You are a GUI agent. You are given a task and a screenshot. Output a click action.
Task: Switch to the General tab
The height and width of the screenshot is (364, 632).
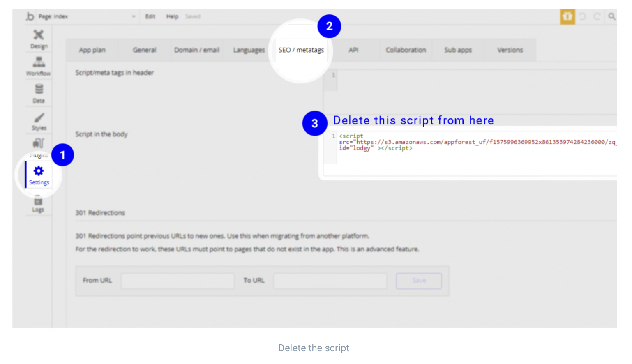click(144, 50)
